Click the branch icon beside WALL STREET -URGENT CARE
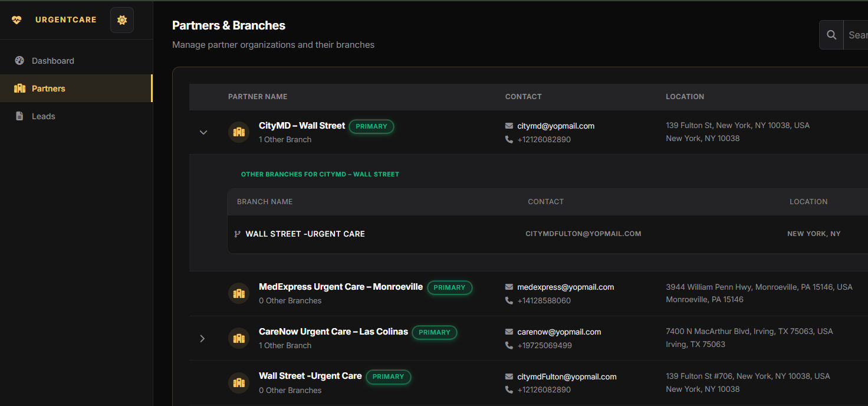 [x=237, y=234]
